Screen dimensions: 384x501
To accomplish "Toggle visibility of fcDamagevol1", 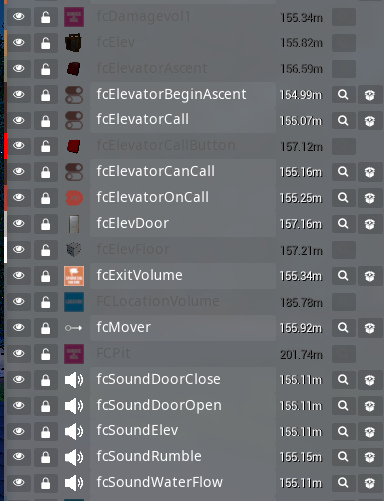I will click(x=19, y=16).
